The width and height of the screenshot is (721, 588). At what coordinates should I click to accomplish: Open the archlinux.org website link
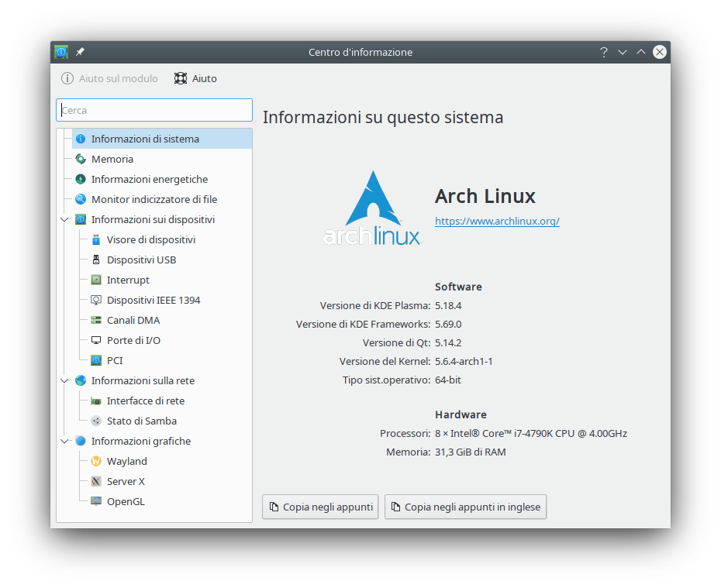point(497,221)
